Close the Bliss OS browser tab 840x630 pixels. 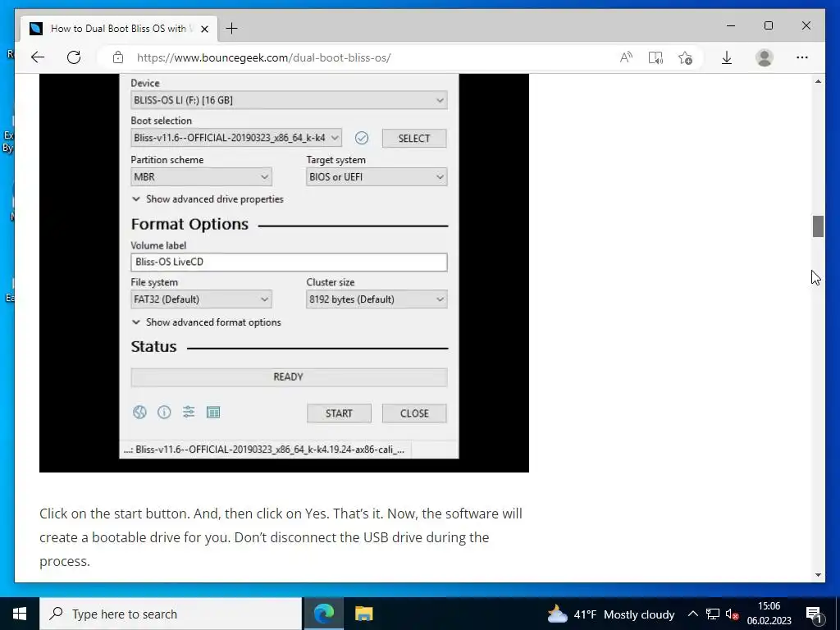tap(204, 29)
